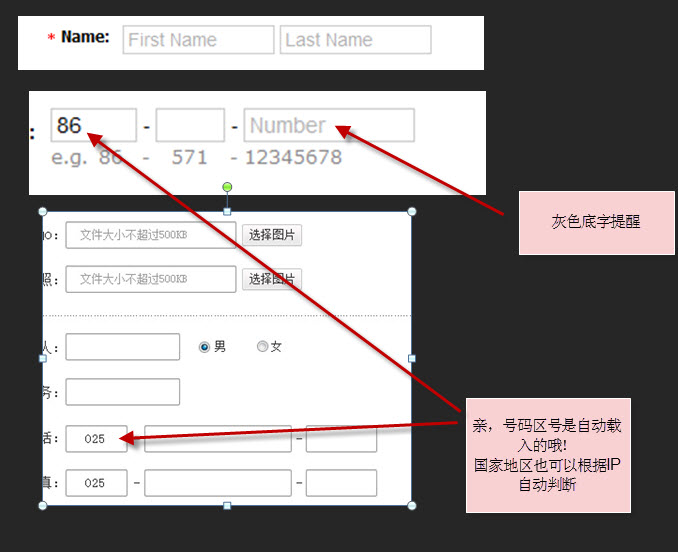Click the right-middle resize handle of selected image
Image resolution: width=678 pixels, height=552 pixels.
click(411, 358)
